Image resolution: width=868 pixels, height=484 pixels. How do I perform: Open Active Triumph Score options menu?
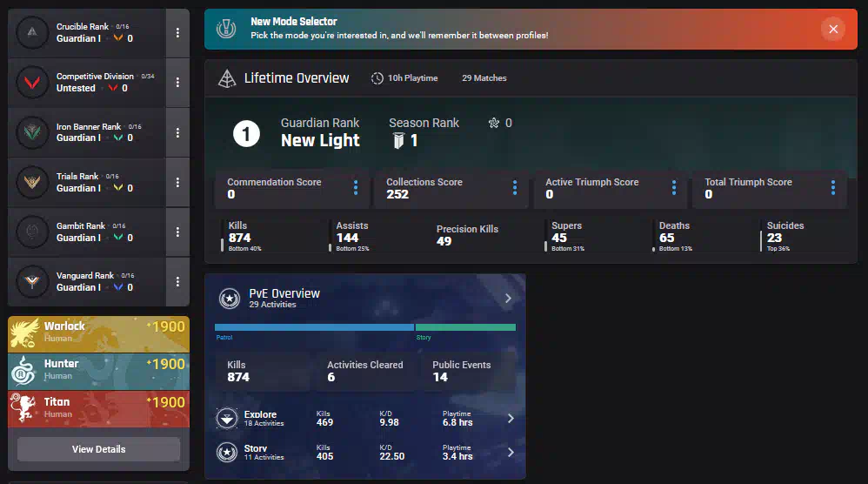click(674, 188)
